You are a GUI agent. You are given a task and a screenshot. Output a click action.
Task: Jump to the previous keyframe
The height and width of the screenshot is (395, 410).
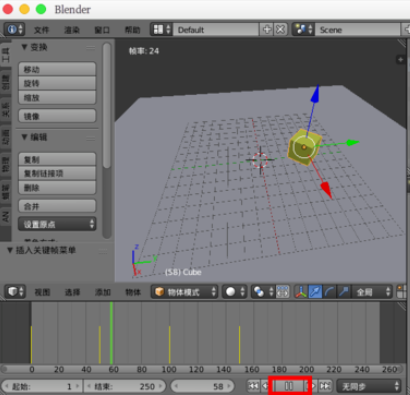pyautogui.click(x=264, y=386)
